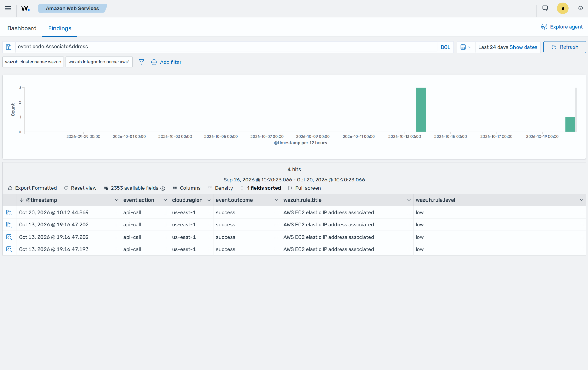Click 'low' level in the 19:16:47.193 row
588x370 pixels.
[x=420, y=249]
